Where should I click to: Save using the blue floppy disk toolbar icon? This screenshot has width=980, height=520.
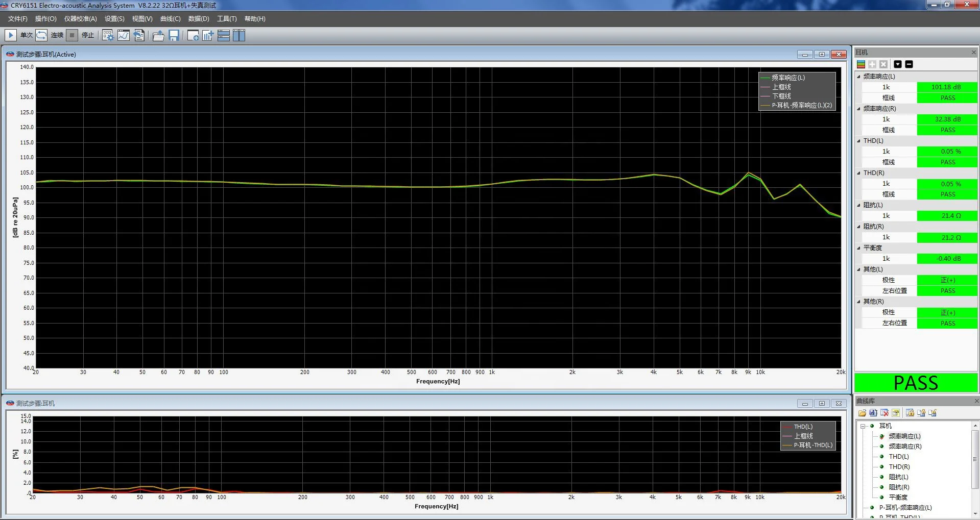pos(174,35)
